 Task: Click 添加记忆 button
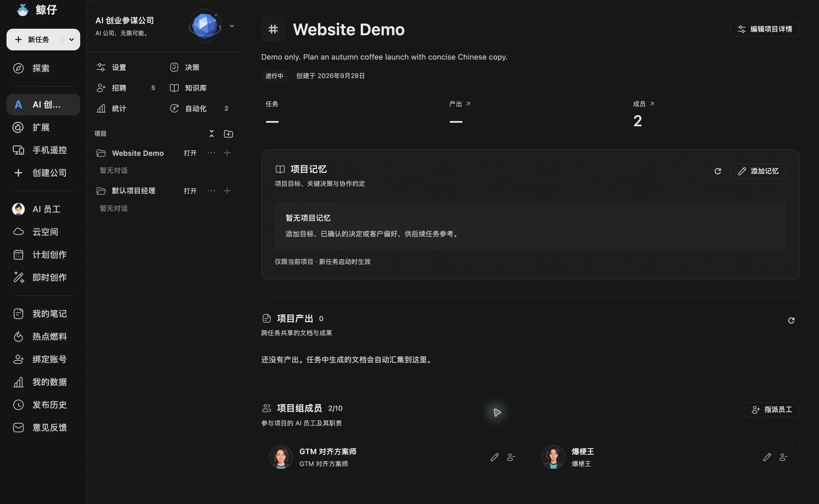pos(758,171)
